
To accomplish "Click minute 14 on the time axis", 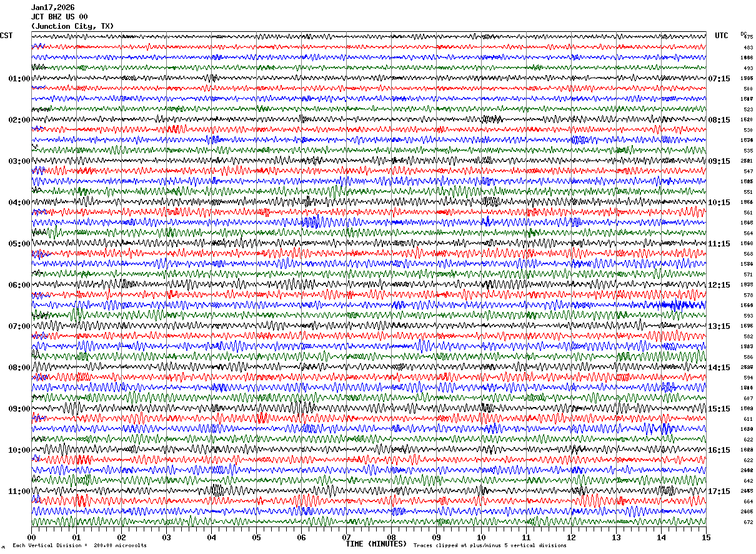I will 661,537.
